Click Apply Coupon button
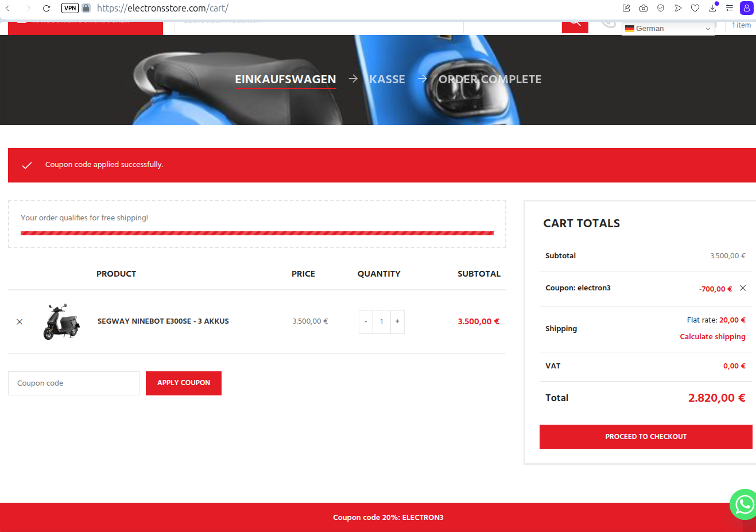The image size is (756, 532). click(184, 383)
